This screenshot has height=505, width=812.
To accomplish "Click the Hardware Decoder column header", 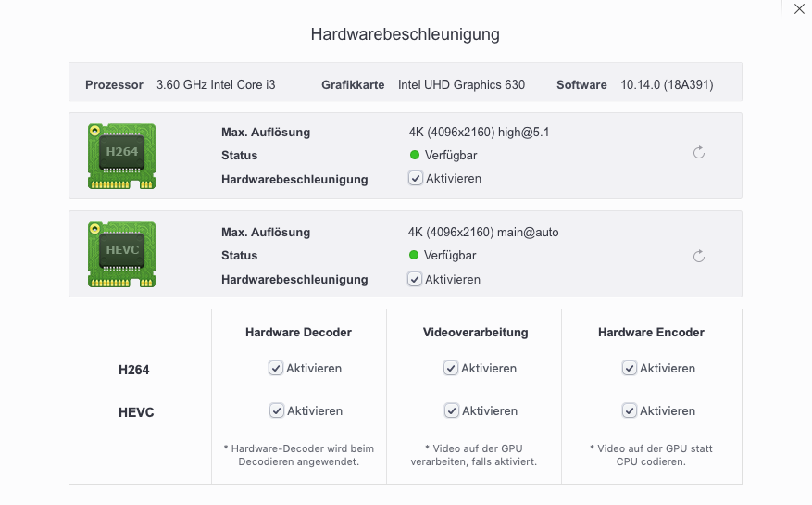I will click(x=298, y=332).
